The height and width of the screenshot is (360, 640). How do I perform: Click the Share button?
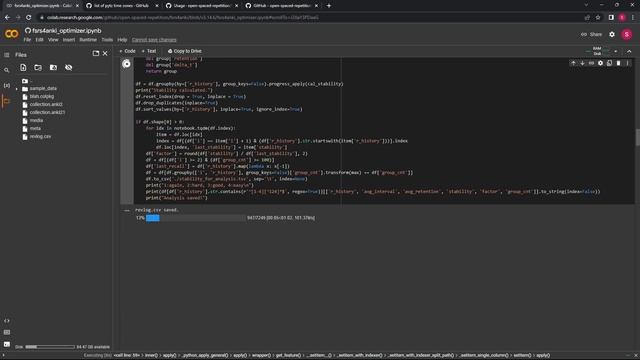[x=591, y=34]
